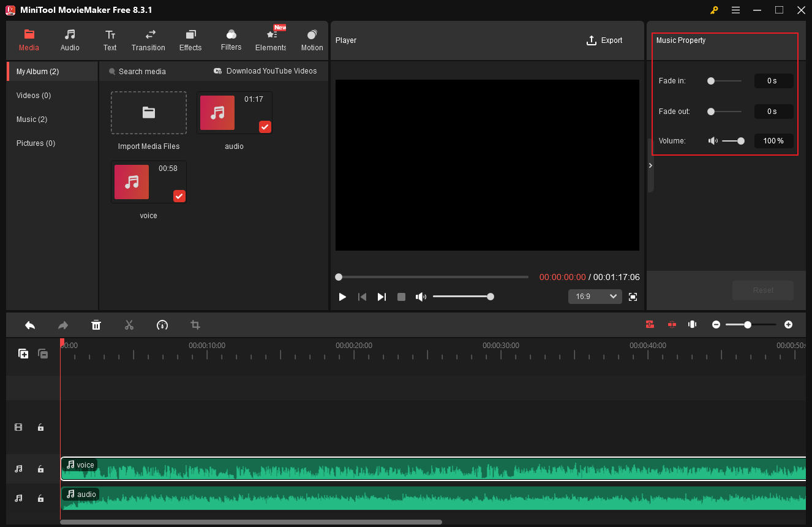Click the upgrade key icon

point(714,10)
